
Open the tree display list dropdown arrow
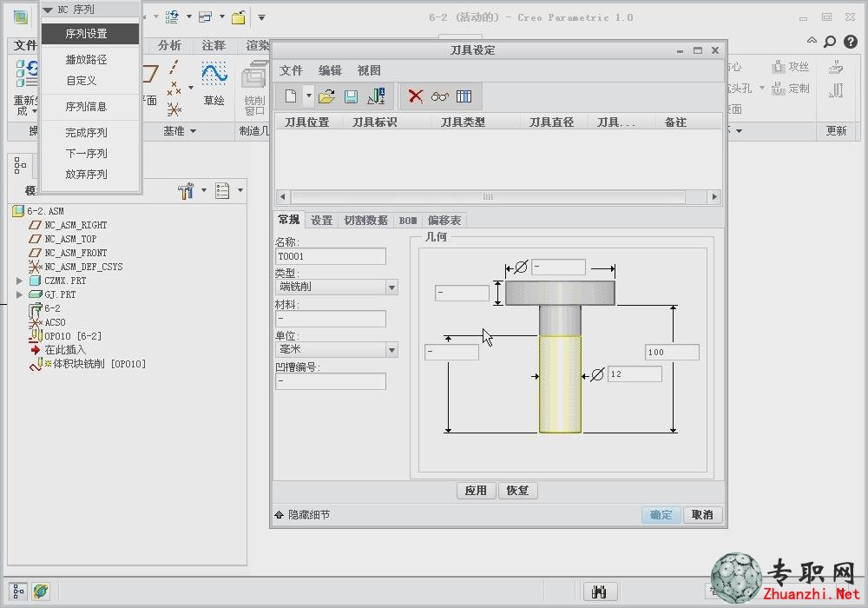click(240, 190)
